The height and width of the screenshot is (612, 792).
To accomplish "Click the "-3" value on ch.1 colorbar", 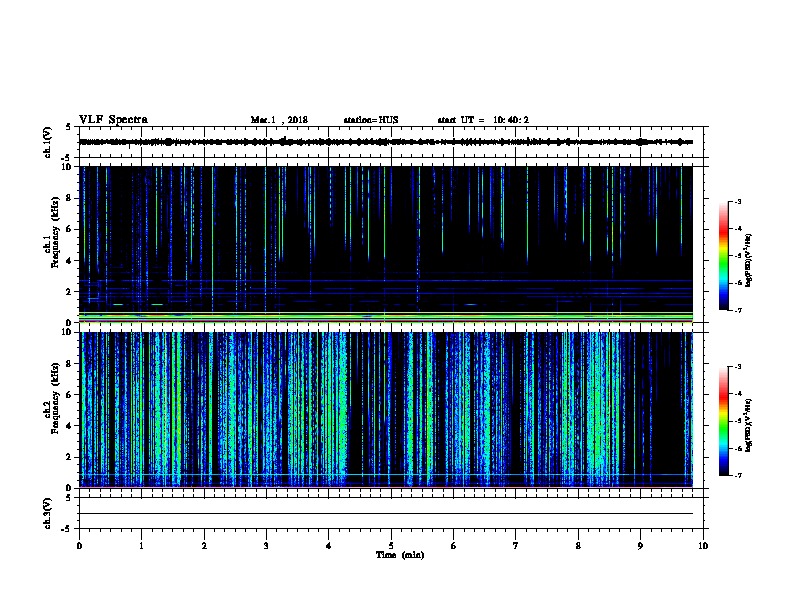I will coord(738,202).
